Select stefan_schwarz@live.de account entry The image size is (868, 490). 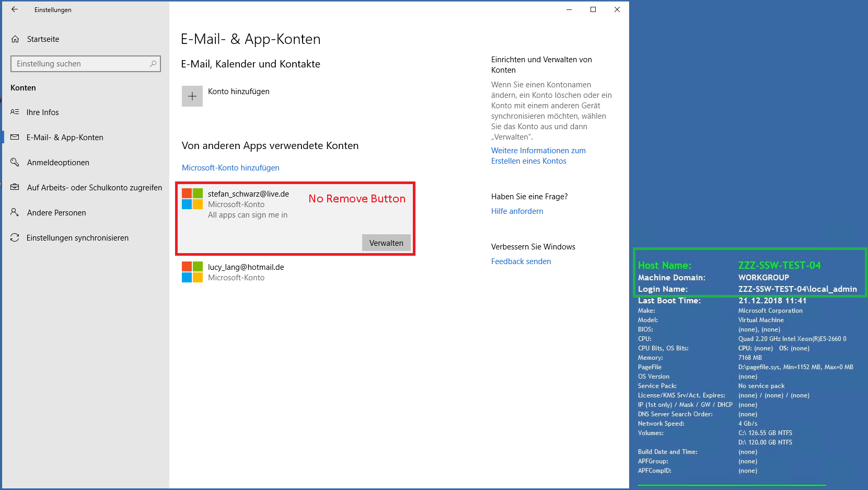click(295, 219)
